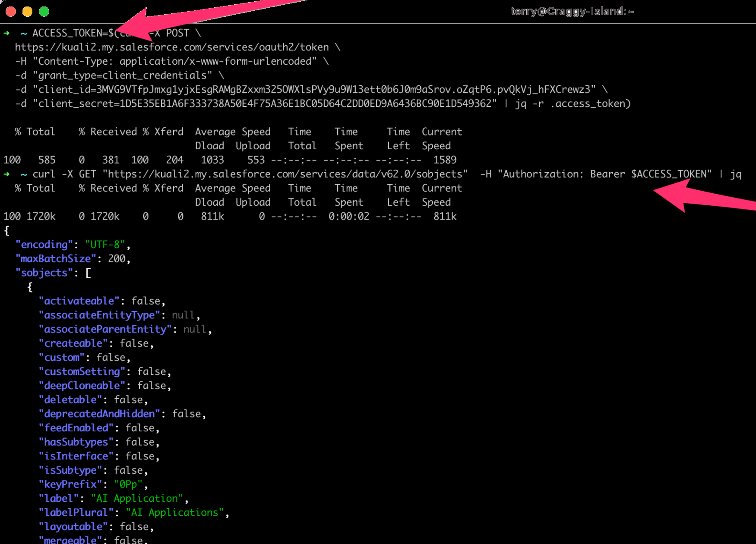This screenshot has width=756, height=544.
Task: Click the green arrow prompt beside the GET command
Action: click(6, 174)
